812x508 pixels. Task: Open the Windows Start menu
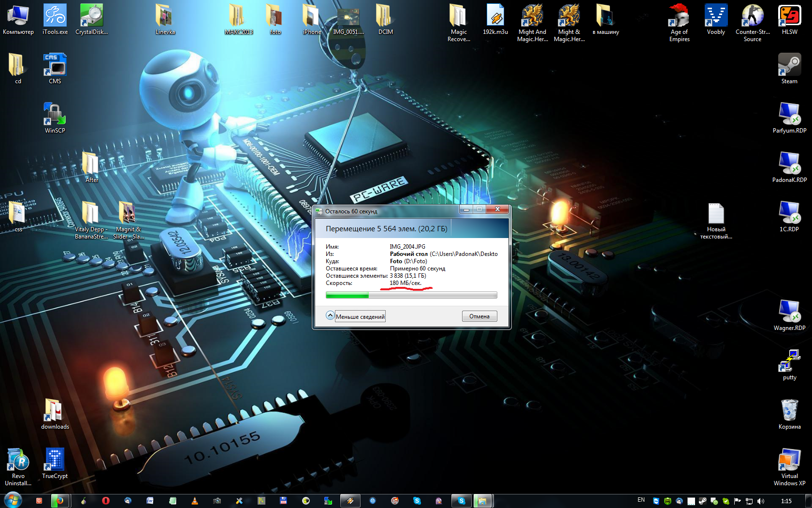(13, 500)
